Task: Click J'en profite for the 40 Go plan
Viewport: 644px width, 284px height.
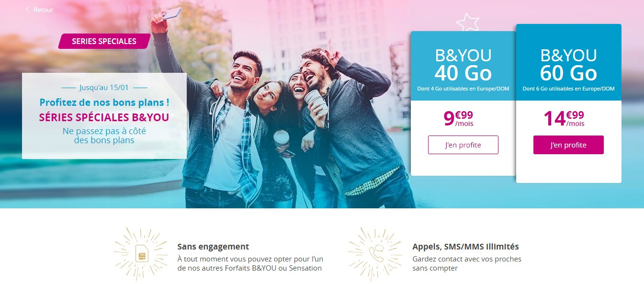Action: (463, 145)
